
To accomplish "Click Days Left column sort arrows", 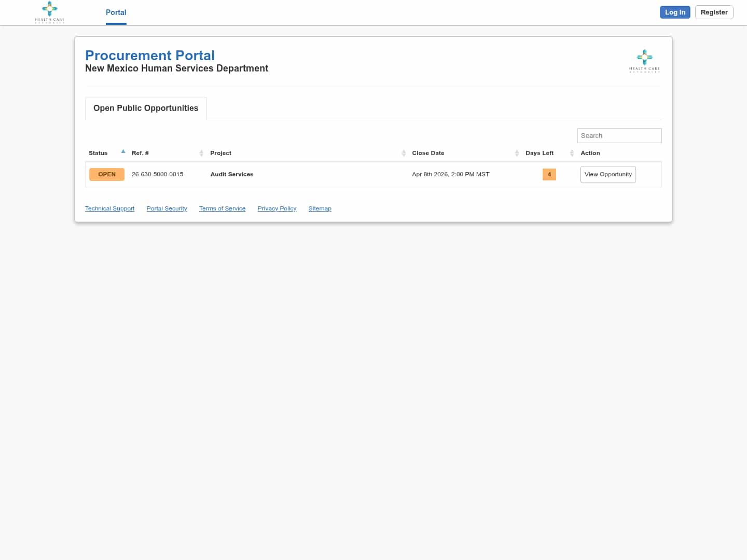I will pos(572,153).
